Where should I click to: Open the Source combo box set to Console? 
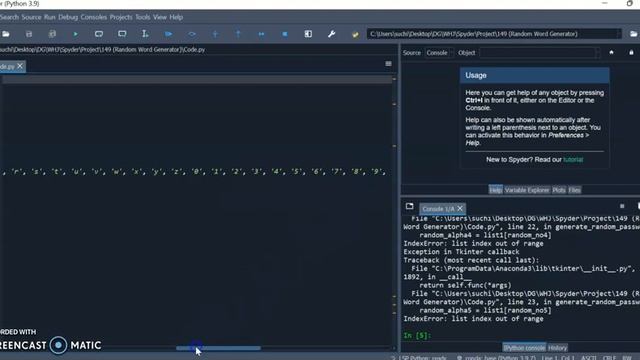point(439,53)
